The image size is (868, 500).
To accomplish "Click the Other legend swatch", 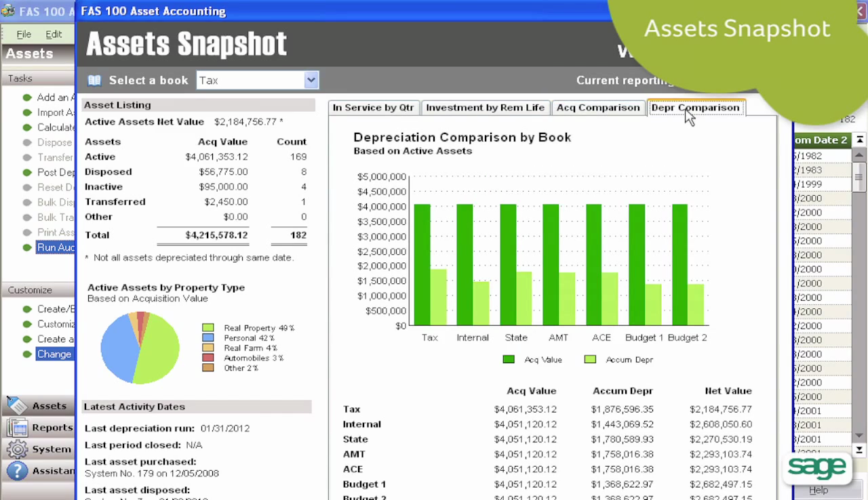I will [208, 368].
